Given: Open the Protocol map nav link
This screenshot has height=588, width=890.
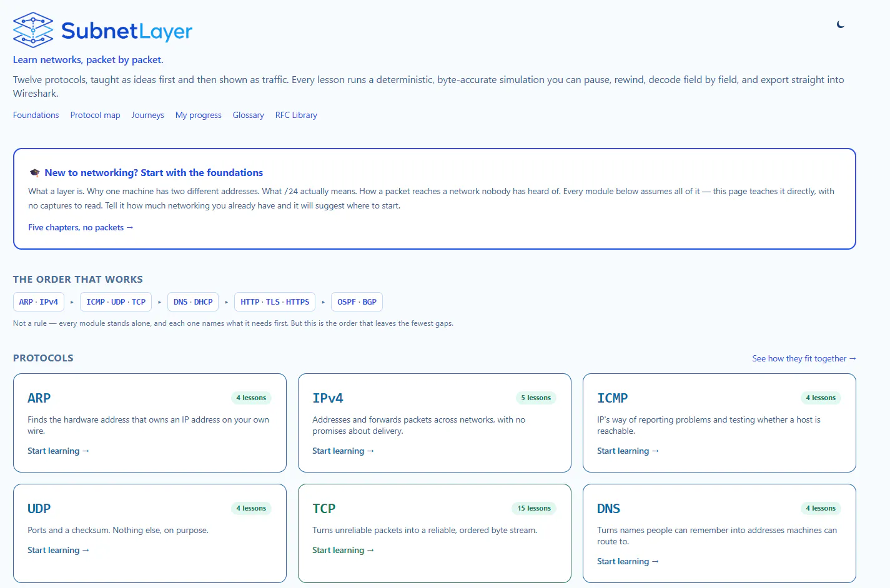Looking at the screenshot, I should (95, 115).
